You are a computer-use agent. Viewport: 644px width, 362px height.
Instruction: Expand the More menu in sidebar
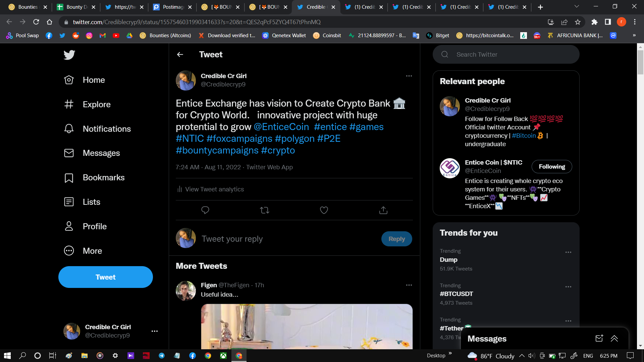[83, 251]
